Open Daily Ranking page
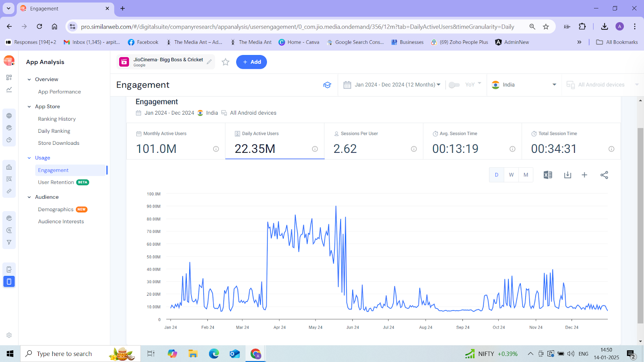This screenshot has width=644, height=362. click(x=54, y=131)
